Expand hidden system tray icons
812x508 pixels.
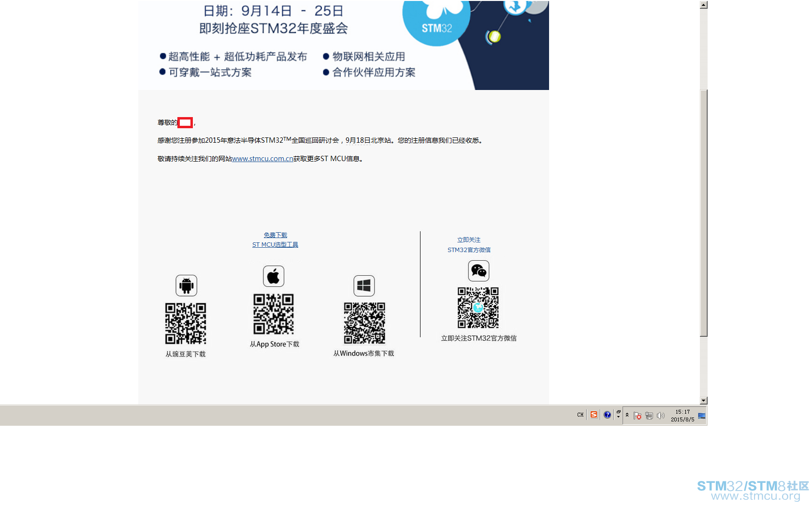(x=627, y=415)
